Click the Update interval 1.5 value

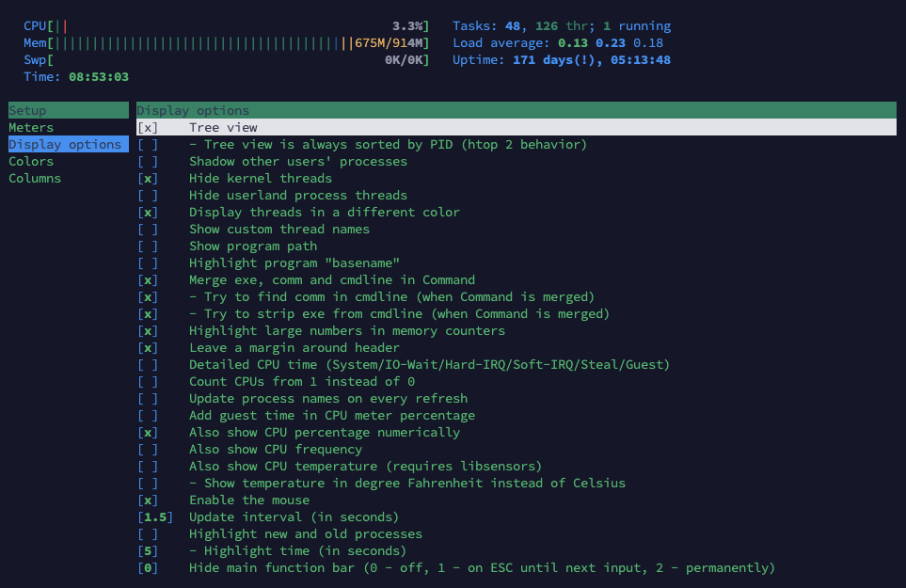[x=155, y=517]
